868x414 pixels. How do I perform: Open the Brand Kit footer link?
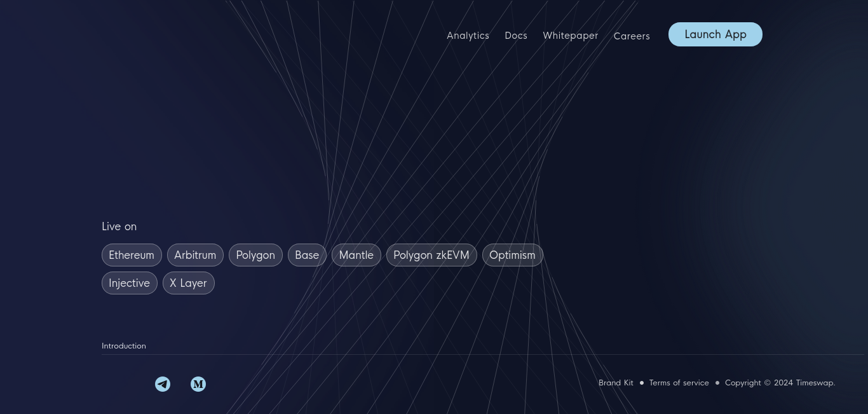616,383
